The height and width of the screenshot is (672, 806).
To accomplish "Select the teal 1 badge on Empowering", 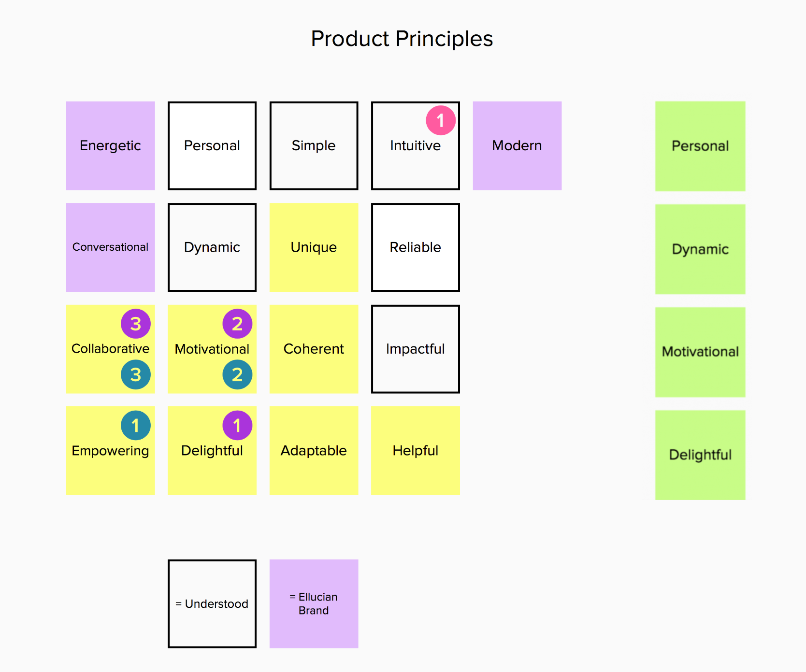I will point(136,426).
